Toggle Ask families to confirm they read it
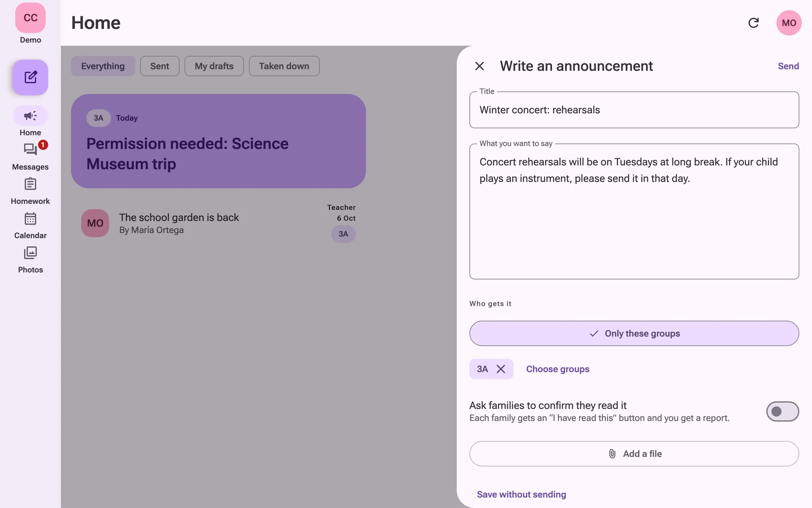 [x=783, y=411]
